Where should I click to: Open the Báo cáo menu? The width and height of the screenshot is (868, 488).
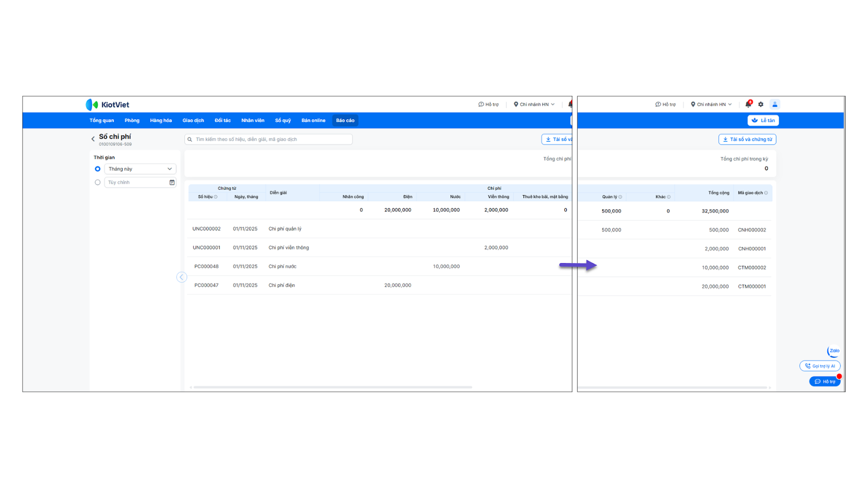[345, 120]
